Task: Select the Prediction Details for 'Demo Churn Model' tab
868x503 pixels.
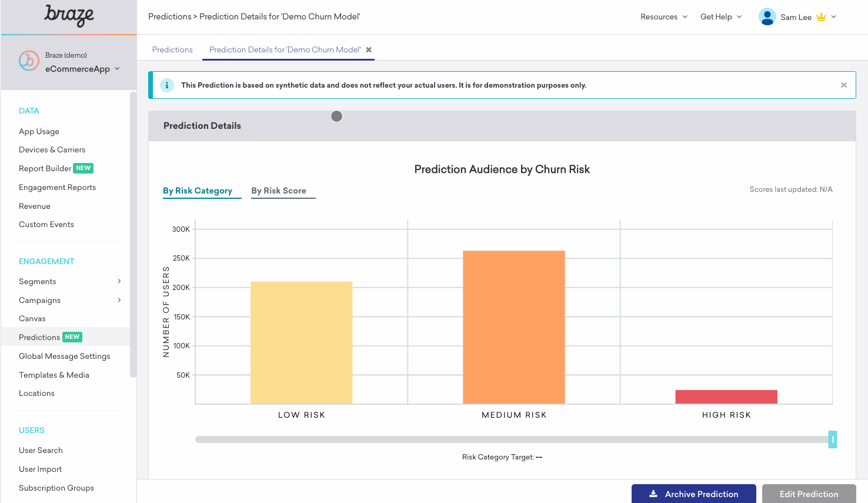Action: tap(285, 50)
